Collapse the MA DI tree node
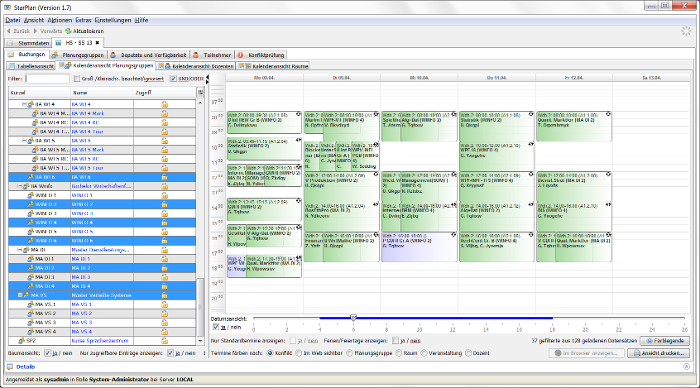Screen dimensions: 700x388 coord(20,250)
